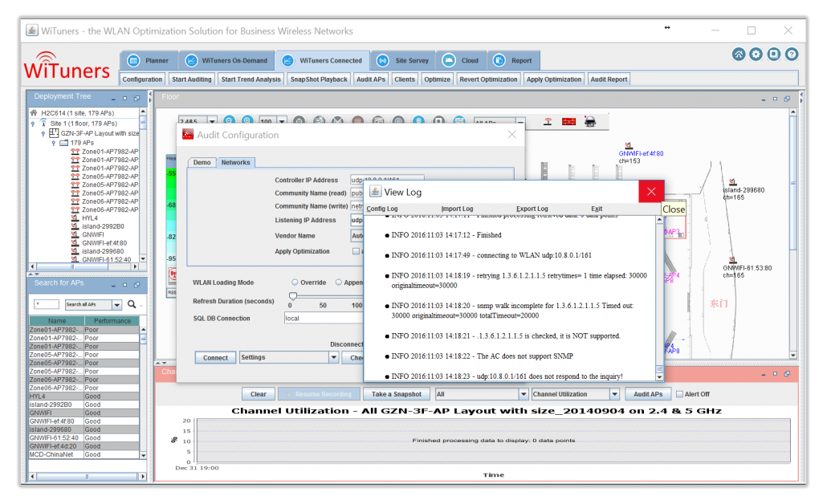The width and height of the screenshot is (827, 504).
Task: Detach the Search for APs panel
Action: click(x=137, y=285)
